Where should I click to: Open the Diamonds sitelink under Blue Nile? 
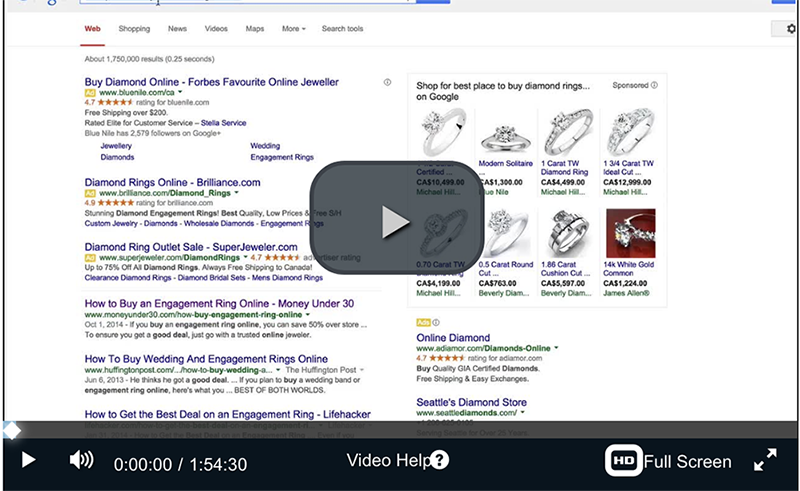point(117,157)
